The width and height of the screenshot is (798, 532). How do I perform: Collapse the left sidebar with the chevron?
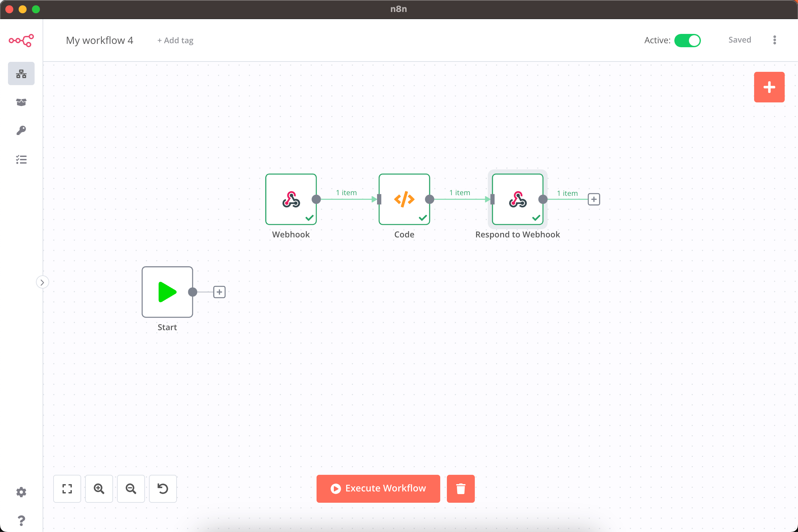point(43,282)
